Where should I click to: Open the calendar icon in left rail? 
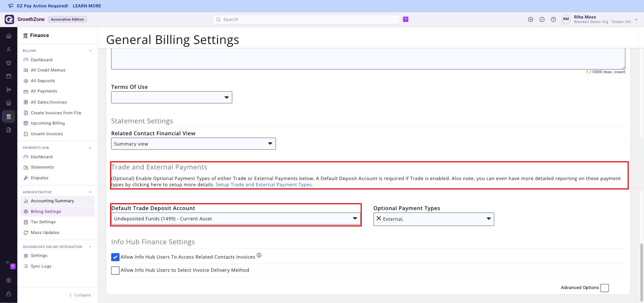tap(9, 76)
